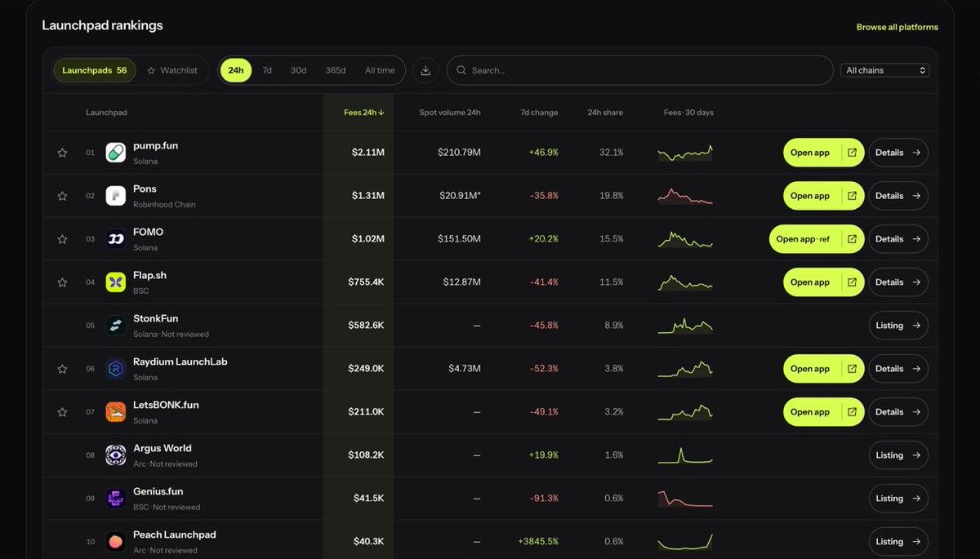Star Pons to add to watchlist
980x559 pixels.
pyautogui.click(x=62, y=196)
